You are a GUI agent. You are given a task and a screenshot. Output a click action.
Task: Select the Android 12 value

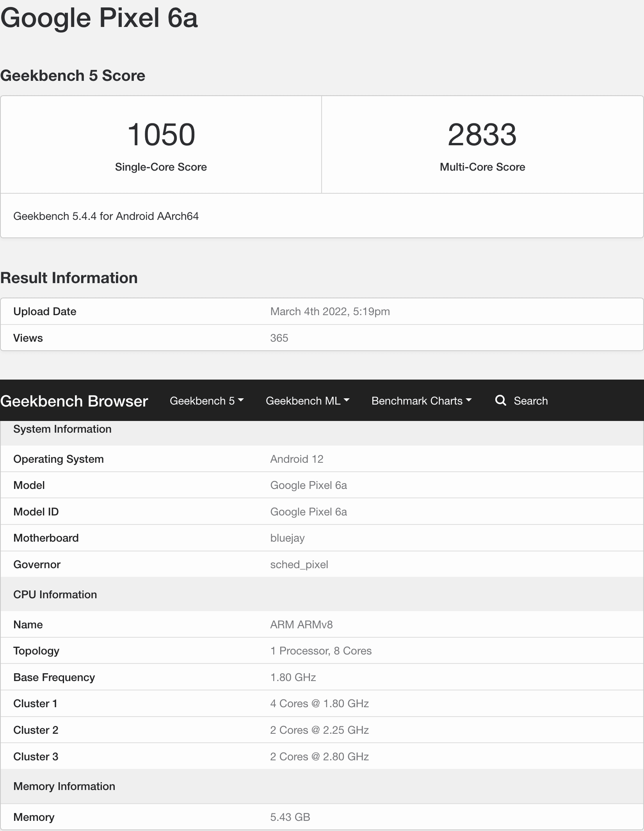297,459
